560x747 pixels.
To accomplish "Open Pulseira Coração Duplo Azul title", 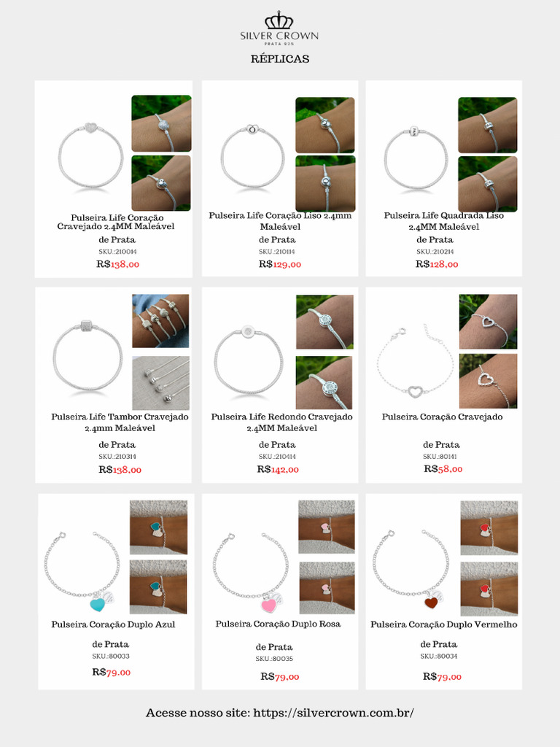I will tap(113, 624).
